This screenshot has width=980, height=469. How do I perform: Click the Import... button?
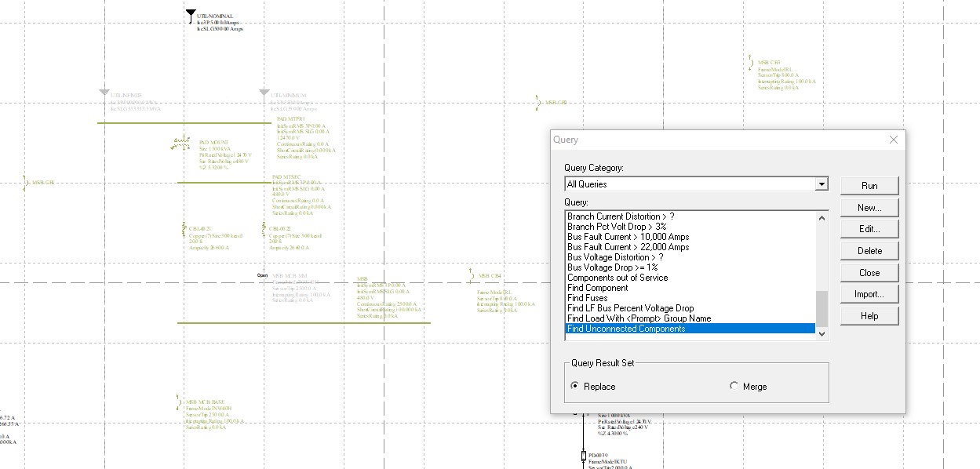(869, 294)
